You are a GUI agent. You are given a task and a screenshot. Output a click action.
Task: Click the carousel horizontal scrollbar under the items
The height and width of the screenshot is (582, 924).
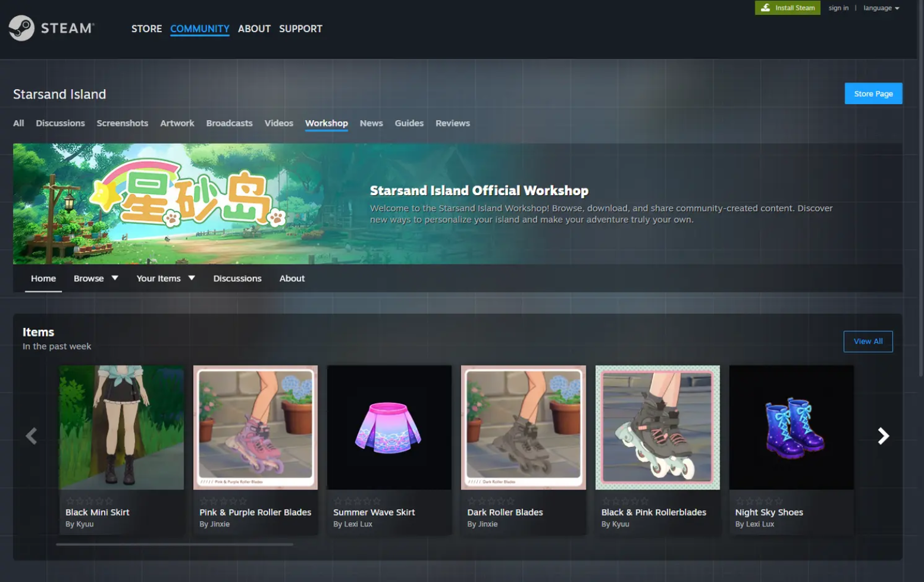(174, 544)
